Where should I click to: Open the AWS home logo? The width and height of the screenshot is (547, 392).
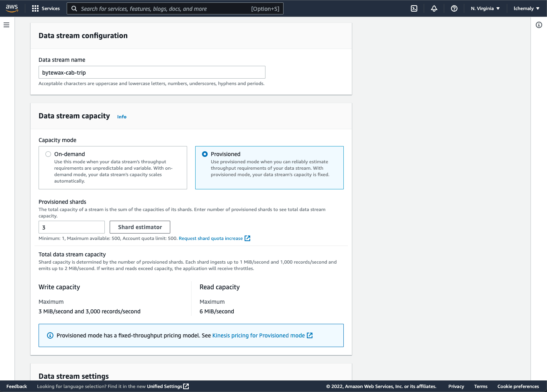point(12,8)
